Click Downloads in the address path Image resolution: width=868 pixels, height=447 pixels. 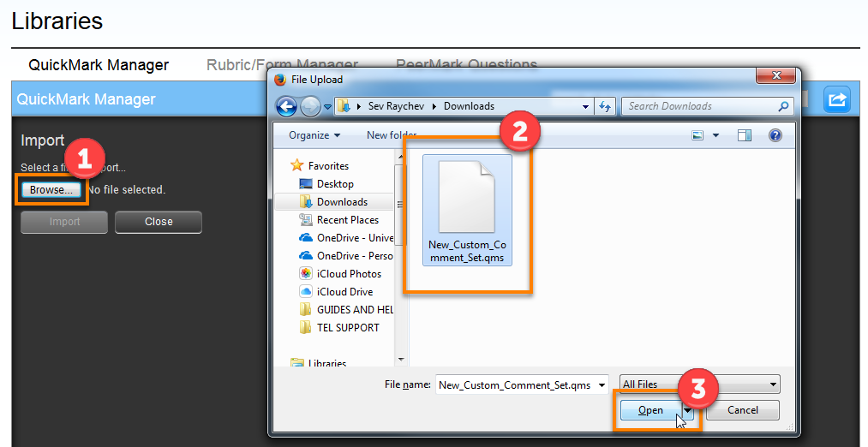(469, 106)
